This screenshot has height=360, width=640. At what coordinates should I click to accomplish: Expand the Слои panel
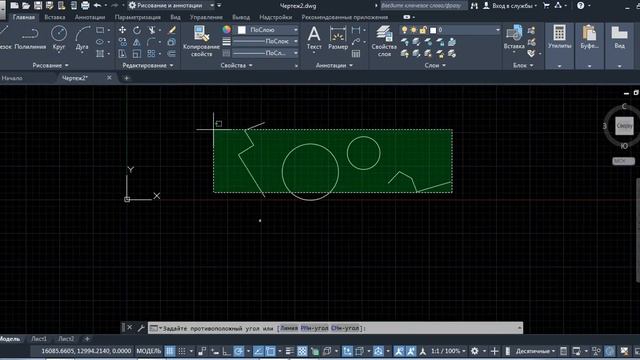click(435, 65)
